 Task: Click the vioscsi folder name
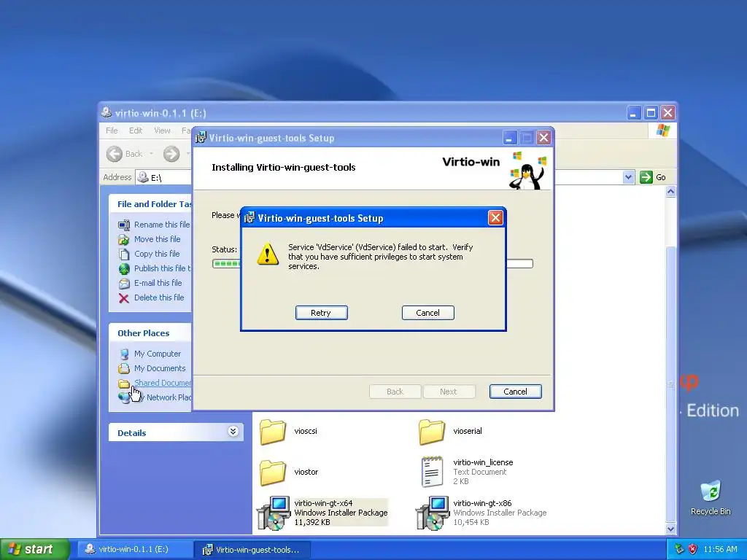[306, 431]
